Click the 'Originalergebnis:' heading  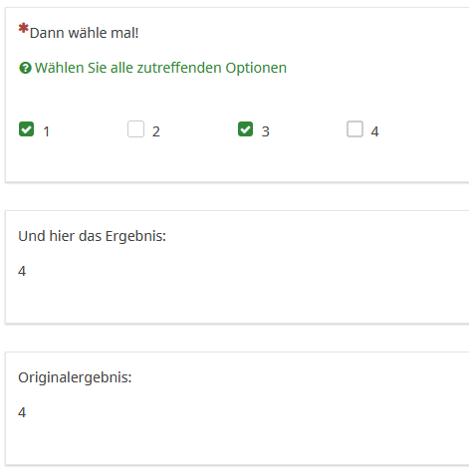pos(75,377)
